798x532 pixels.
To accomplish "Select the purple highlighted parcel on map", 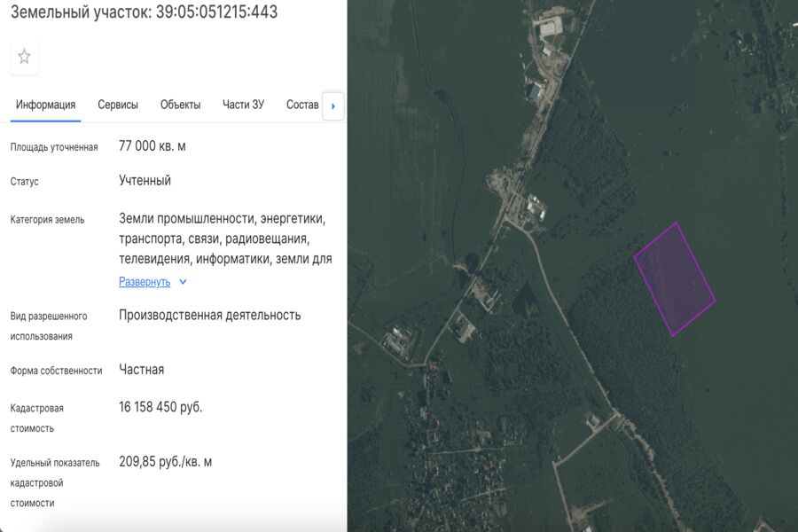I will click(x=675, y=279).
